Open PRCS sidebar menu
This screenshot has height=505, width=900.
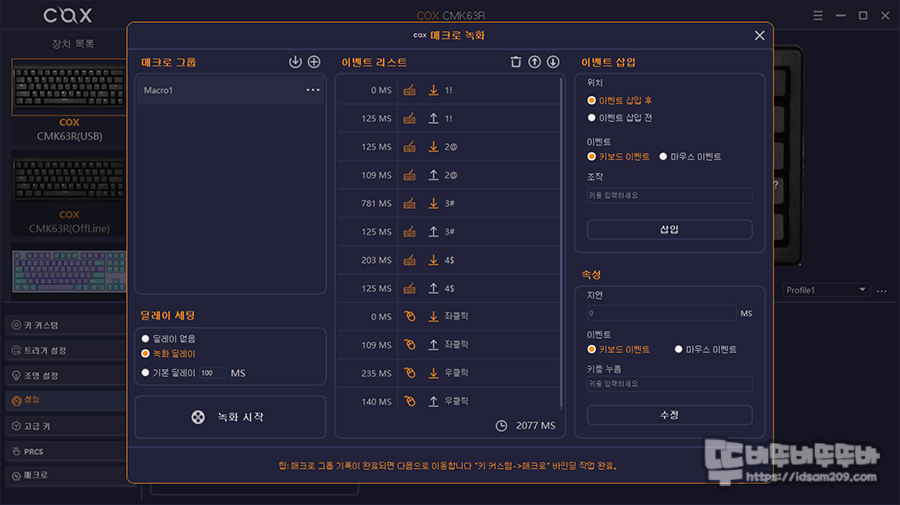coord(66,452)
